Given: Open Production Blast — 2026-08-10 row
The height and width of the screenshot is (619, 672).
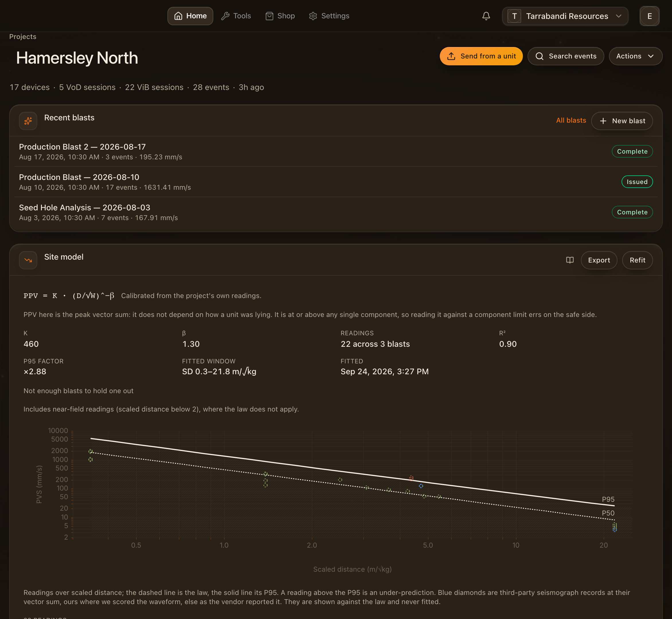Looking at the screenshot, I should tap(336, 182).
